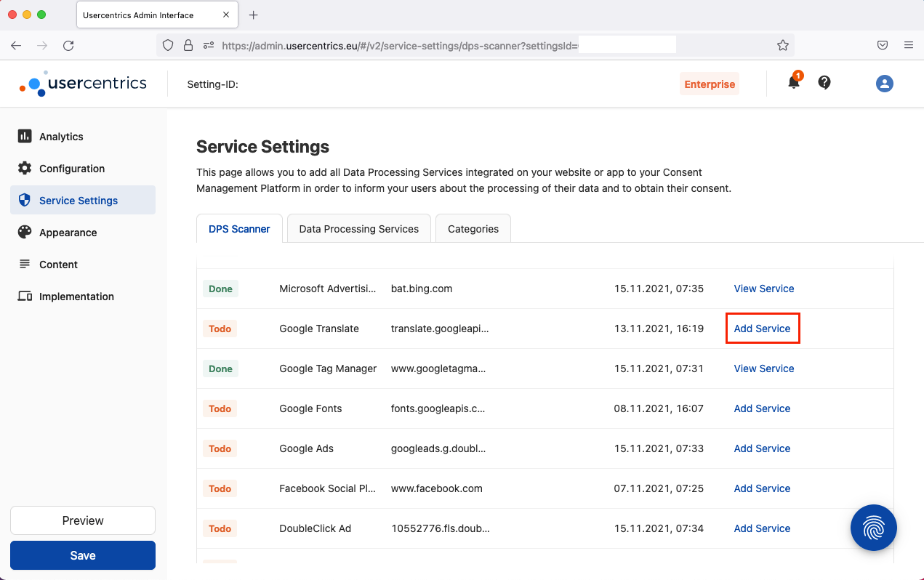924x580 pixels.
Task: Click the Enterprise plan badge
Action: point(710,84)
